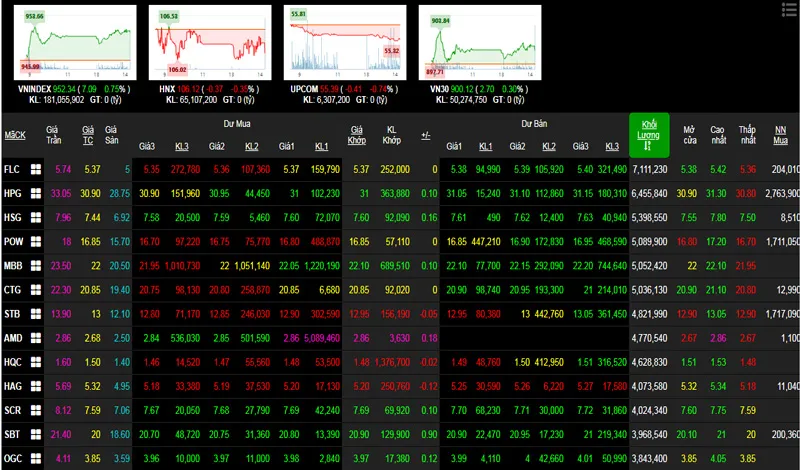Click the grid icon next to STB

coord(36,313)
